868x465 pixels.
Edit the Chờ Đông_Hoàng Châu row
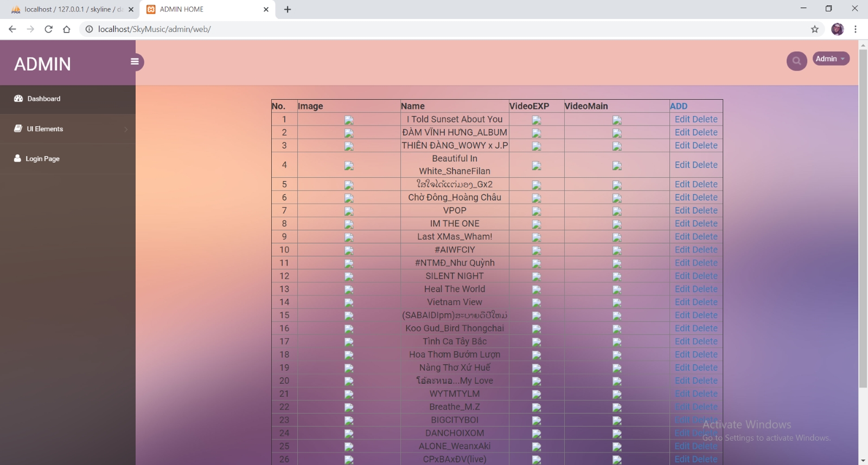682,197
